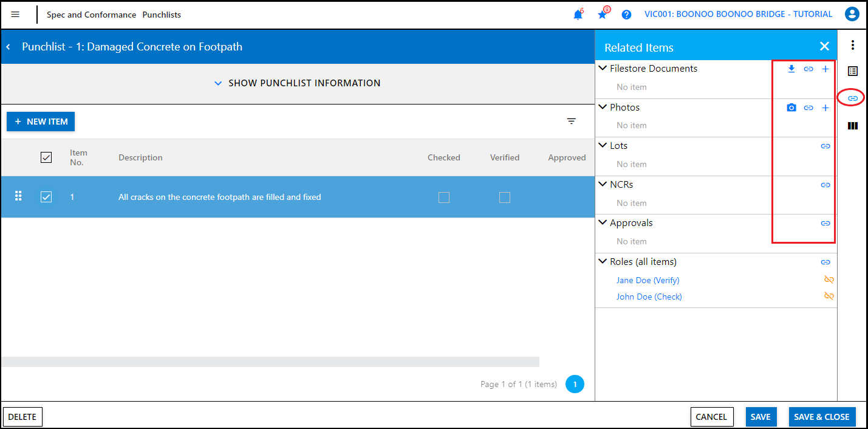
Task: Toggle the select-all checkbox in table header
Action: click(x=46, y=157)
